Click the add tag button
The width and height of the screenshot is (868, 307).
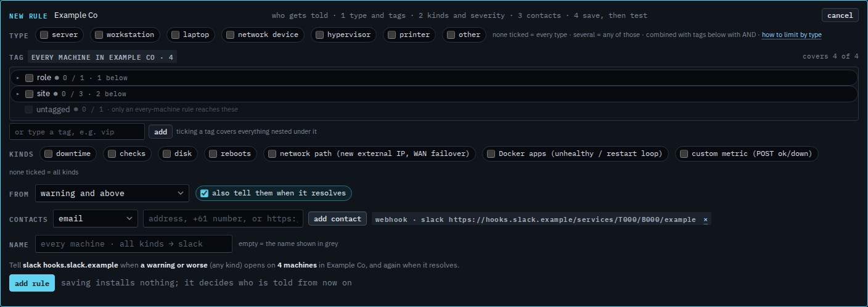pyautogui.click(x=160, y=132)
